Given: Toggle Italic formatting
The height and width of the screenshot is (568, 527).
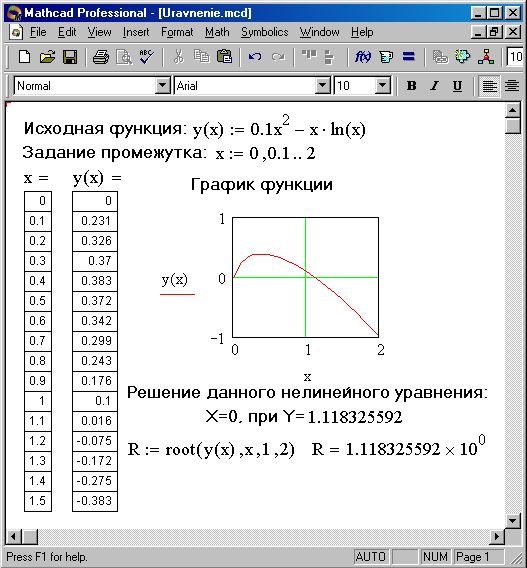Looking at the screenshot, I should click(434, 86).
